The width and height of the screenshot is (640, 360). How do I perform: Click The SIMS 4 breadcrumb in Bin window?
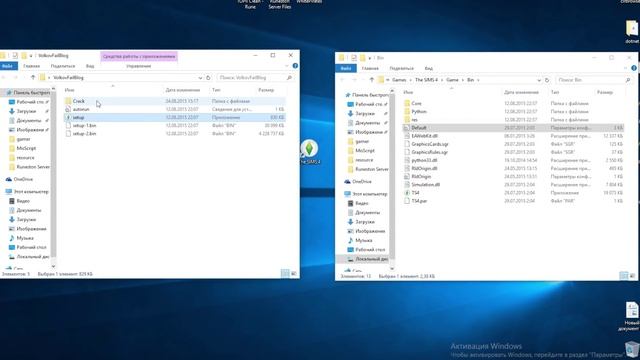tap(426, 80)
